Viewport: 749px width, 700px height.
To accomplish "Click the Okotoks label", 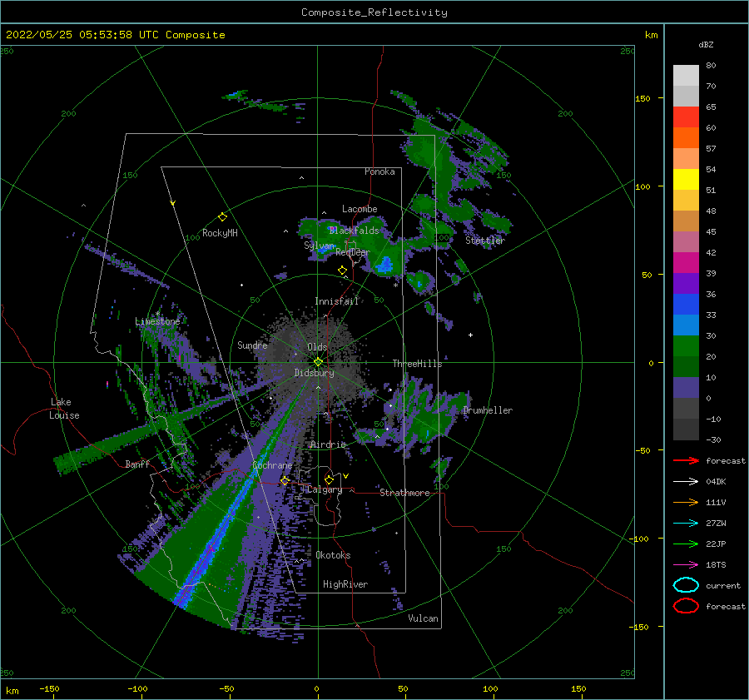I will [x=333, y=555].
